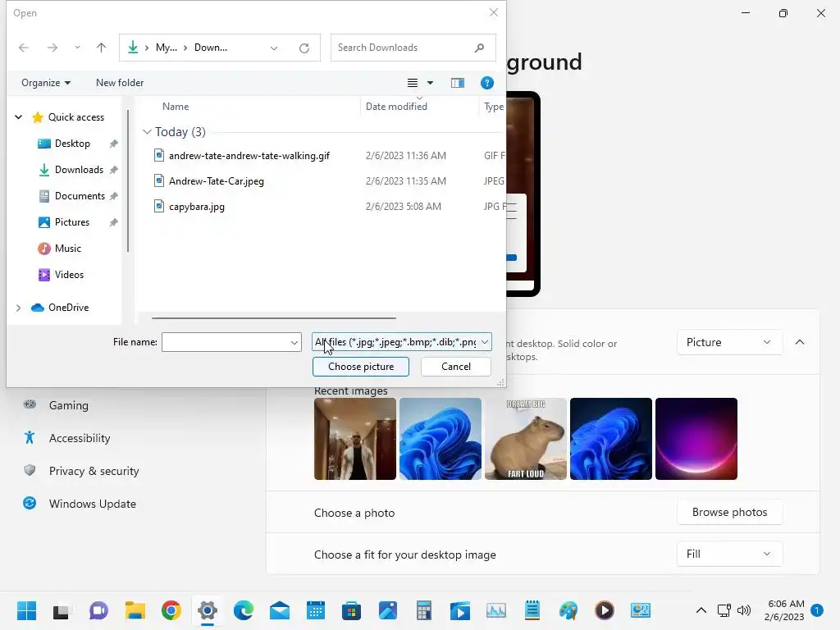
Task: Go back in the Open dialog
Action: 24,48
